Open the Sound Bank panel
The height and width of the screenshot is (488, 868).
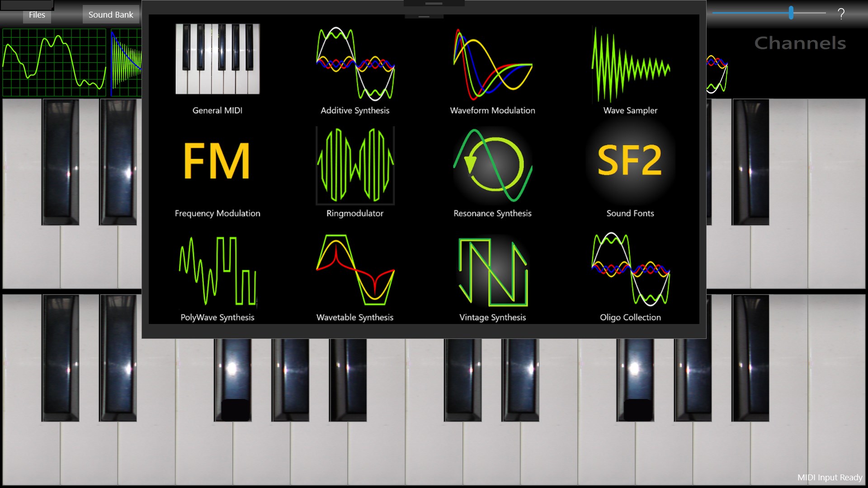click(x=111, y=14)
